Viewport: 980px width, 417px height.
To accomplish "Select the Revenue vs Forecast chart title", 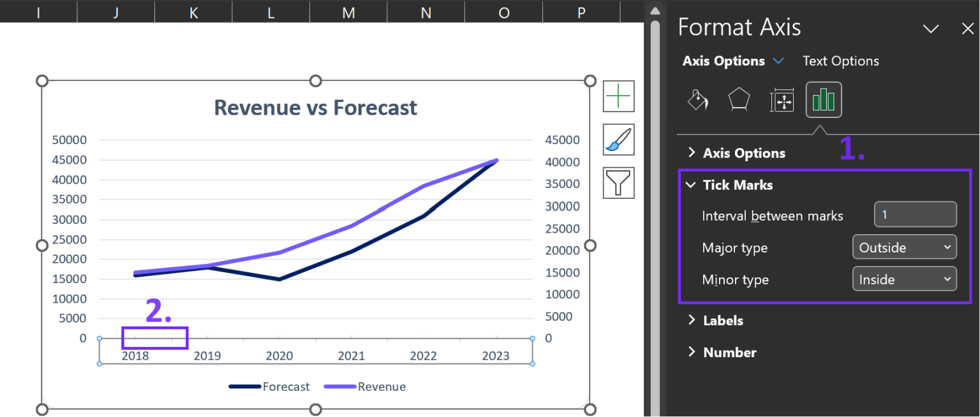I will [315, 108].
